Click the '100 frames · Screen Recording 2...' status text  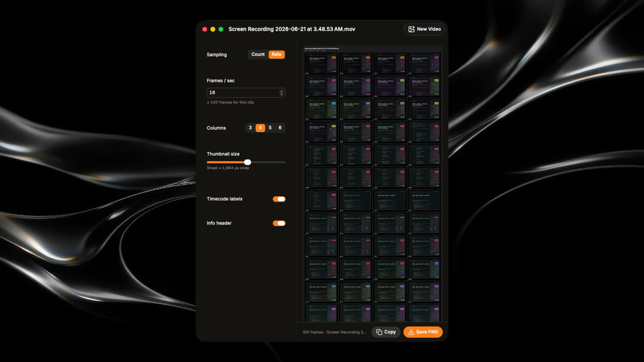(334, 332)
